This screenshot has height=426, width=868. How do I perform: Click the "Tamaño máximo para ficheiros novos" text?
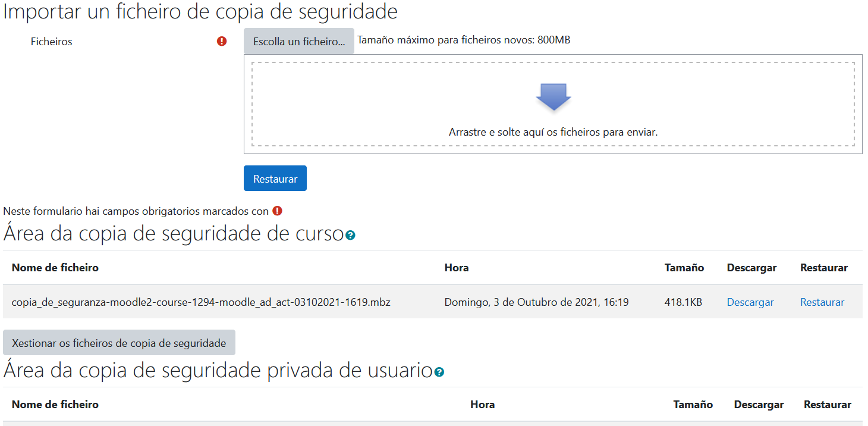click(x=464, y=40)
